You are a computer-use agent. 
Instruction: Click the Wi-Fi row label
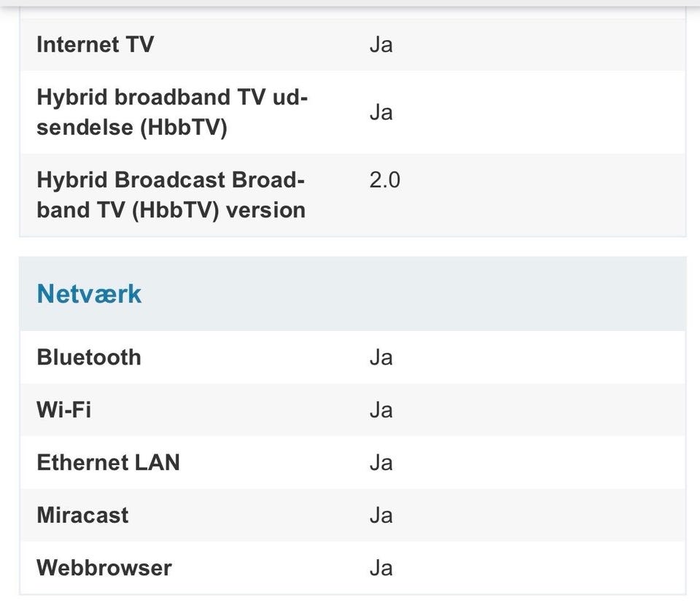click(x=64, y=410)
